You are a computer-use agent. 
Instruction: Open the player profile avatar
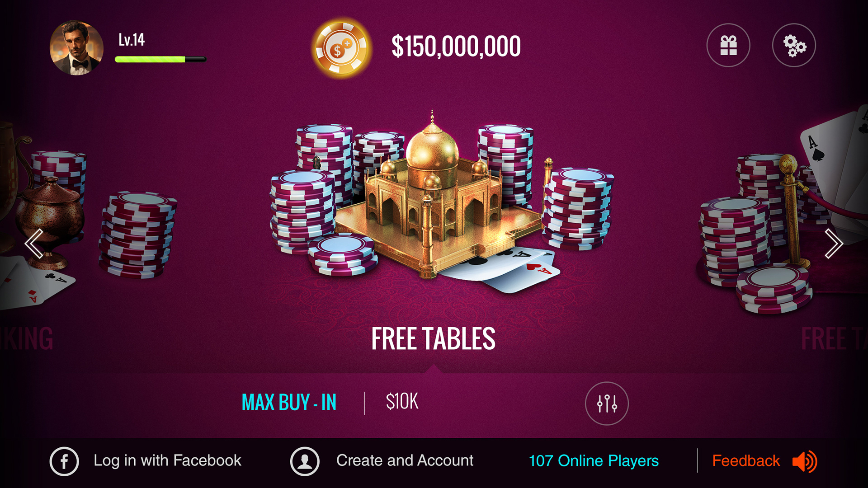point(76,47)
